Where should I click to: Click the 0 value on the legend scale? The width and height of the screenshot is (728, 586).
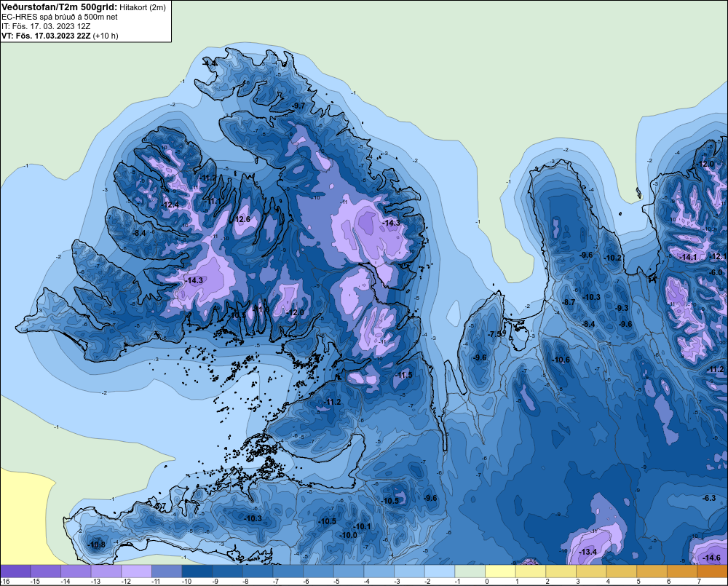pos(487,582)
